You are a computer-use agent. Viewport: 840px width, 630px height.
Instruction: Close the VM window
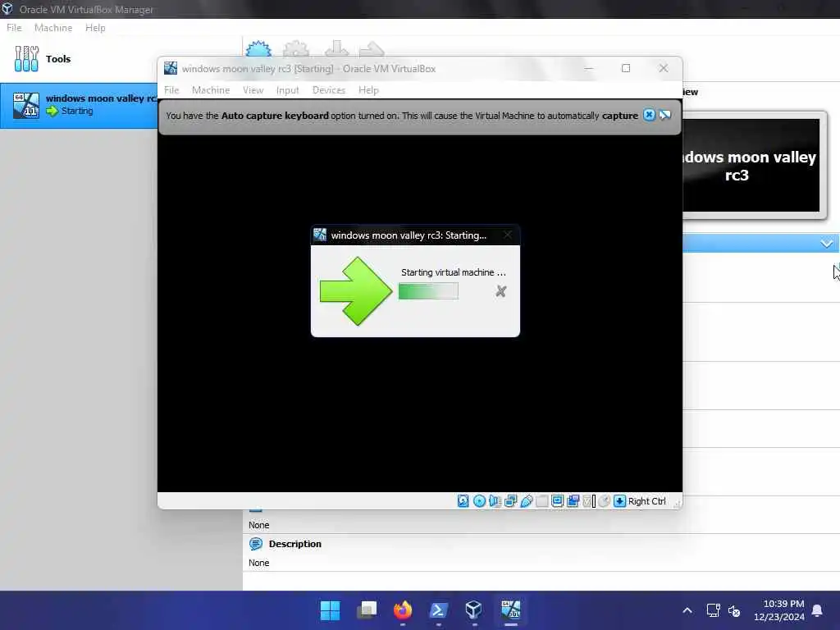(663, 68)
